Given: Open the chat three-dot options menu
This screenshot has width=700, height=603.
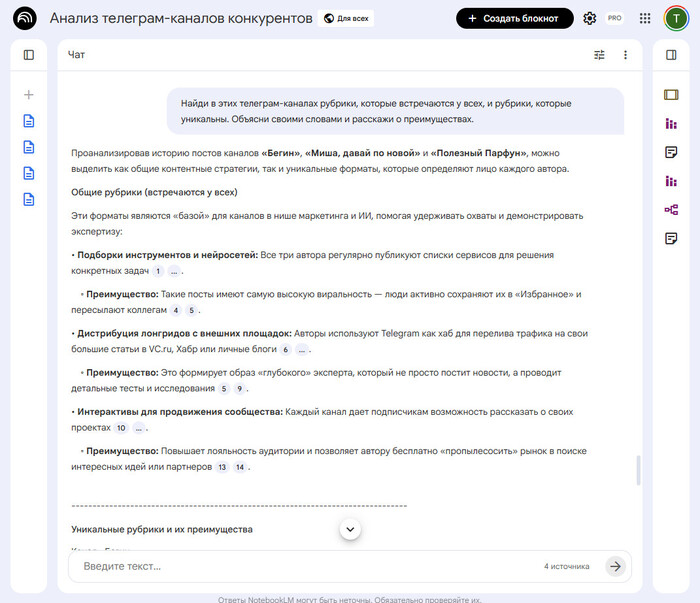Looking at the screenshot, I should 626,55.
